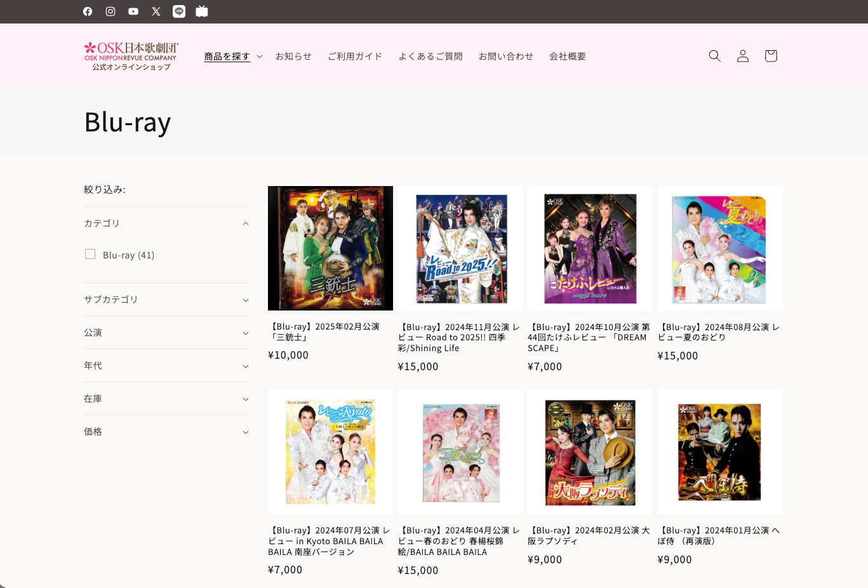Open the shopping cart icon
This screenshot has height=588, width=868.
point(770,56)
